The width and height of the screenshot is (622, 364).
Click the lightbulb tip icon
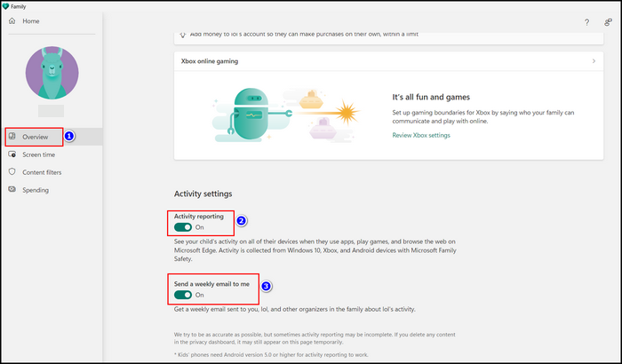point(182,35)
